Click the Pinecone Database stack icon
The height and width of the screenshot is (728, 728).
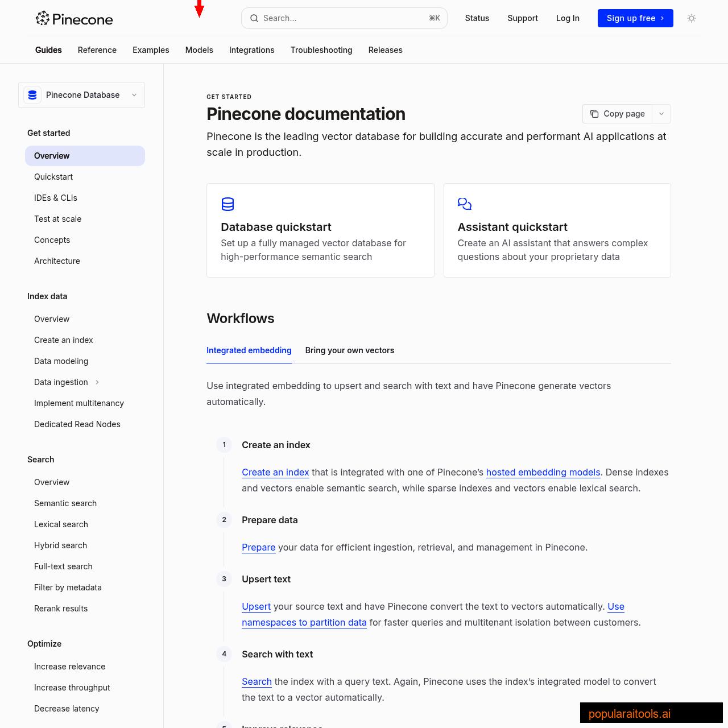(x=32, y=95)
